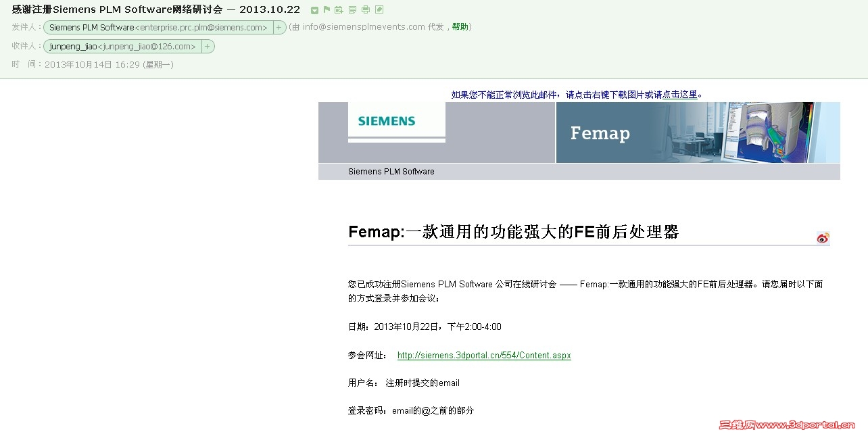Click the 收件人 label
Viewport: 868px width, 434px height.
coord(26,46)
